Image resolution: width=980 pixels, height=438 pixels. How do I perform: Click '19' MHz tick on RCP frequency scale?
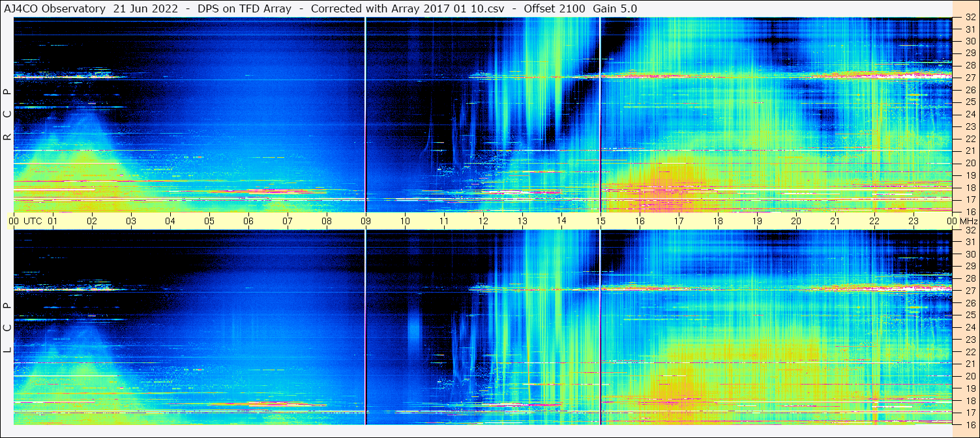970,175
